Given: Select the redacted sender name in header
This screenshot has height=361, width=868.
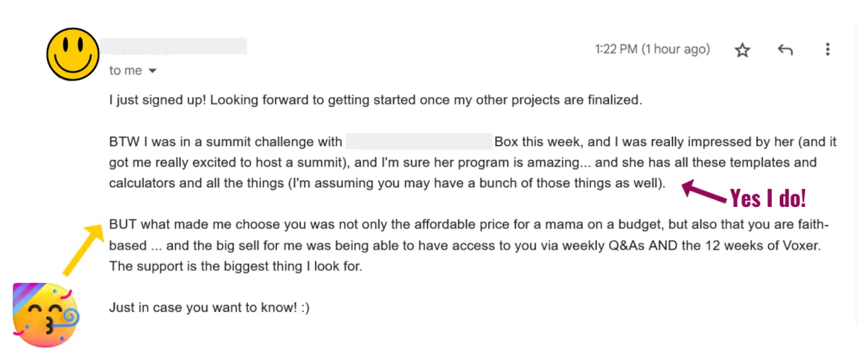Looking at the screenshot, I should tap(174, 46).
